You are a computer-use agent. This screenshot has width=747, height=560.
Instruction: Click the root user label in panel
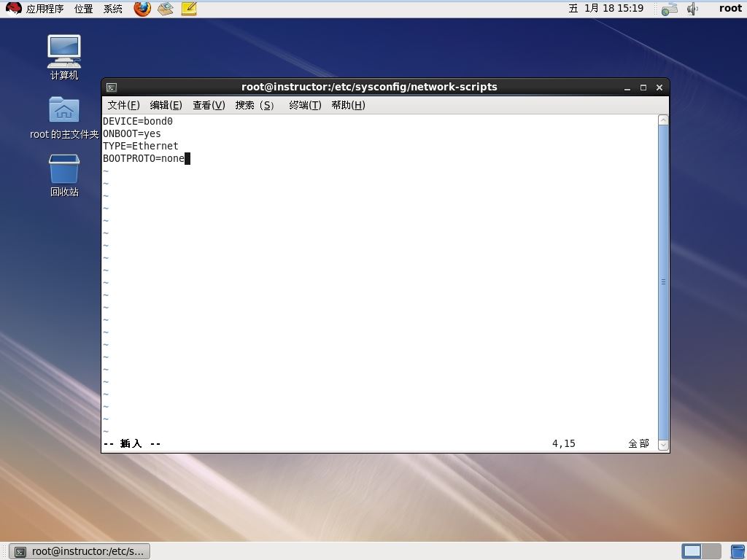730,8
